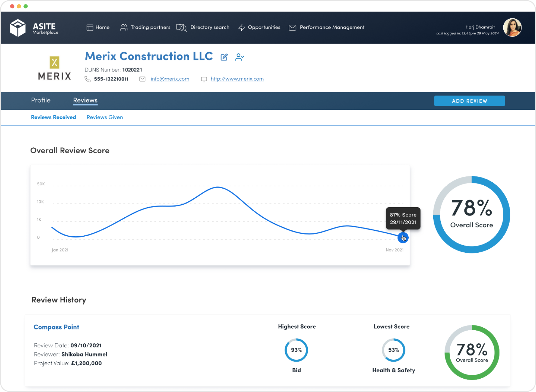
Task: Click the Opportunities lightning icon
Action: coord(241,27)
